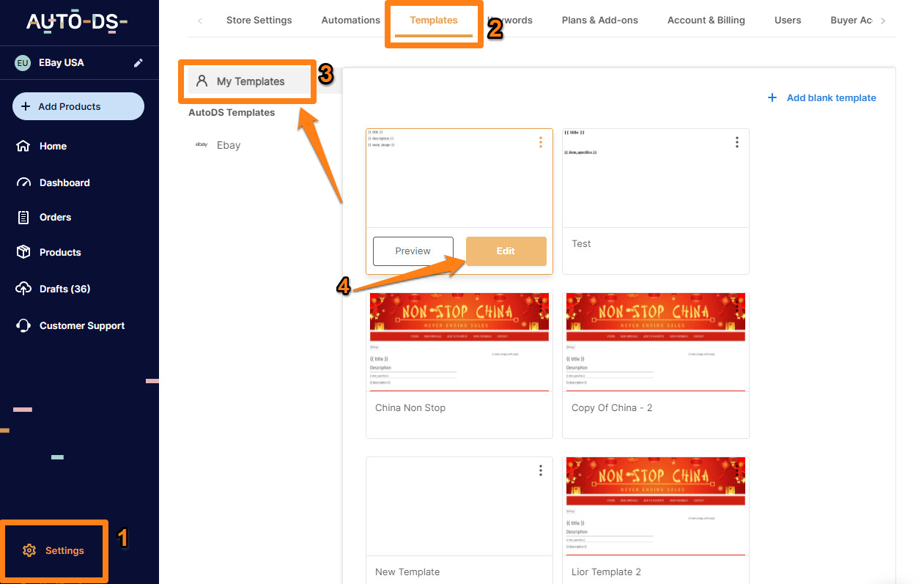Open the Dashboard gauge icon
924x584 pixels.
tap(23, 182)
